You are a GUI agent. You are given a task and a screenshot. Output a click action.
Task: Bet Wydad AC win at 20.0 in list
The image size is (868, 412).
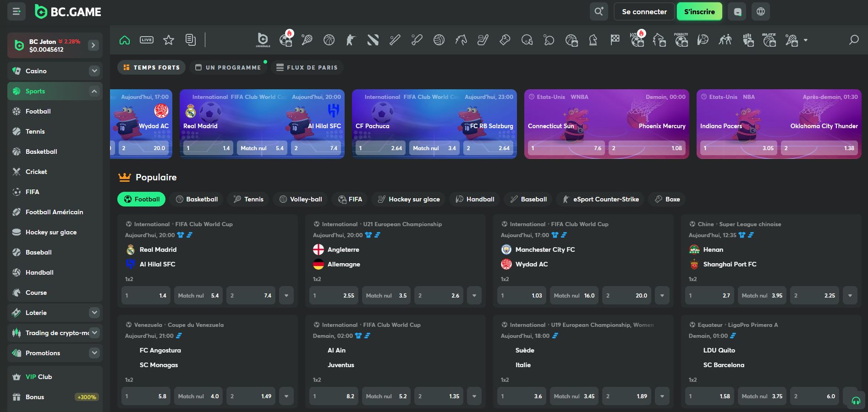pos(627,296)
